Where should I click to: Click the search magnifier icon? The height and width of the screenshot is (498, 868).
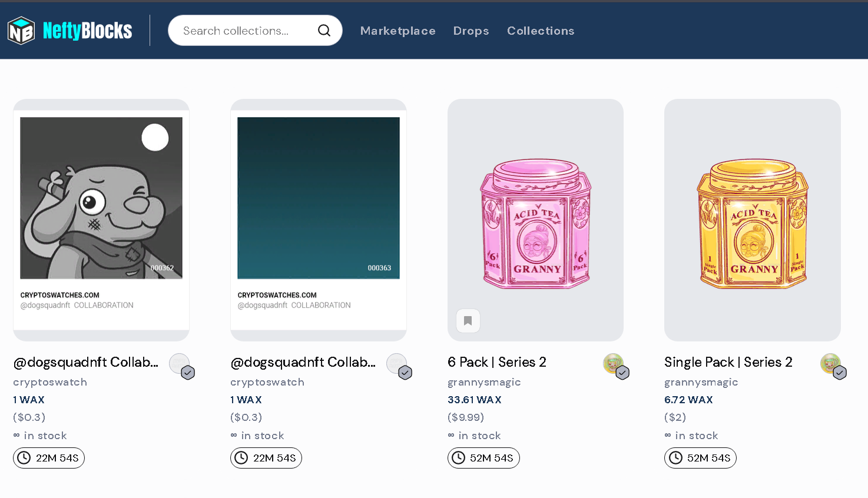[324, 31]
